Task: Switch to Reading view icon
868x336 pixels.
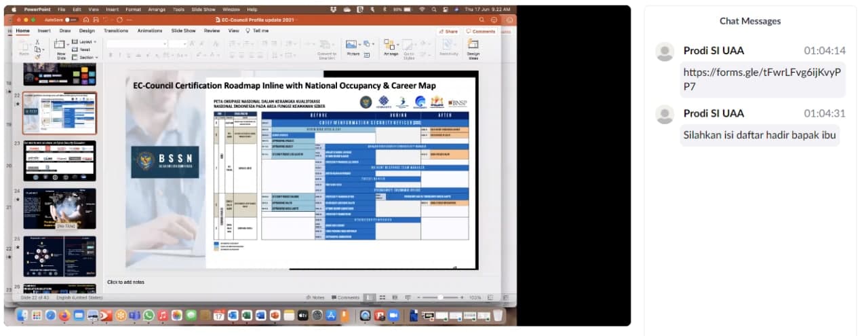Action: tap(394, 297)
